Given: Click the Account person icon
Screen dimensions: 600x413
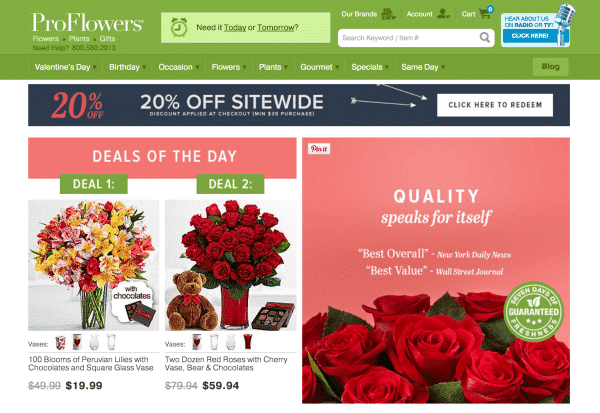Looking at the screenshot, I should point(443,14).
